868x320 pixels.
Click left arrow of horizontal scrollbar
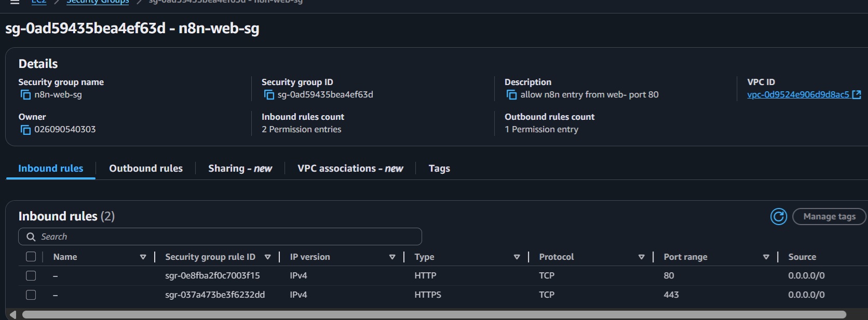[13, 314]
